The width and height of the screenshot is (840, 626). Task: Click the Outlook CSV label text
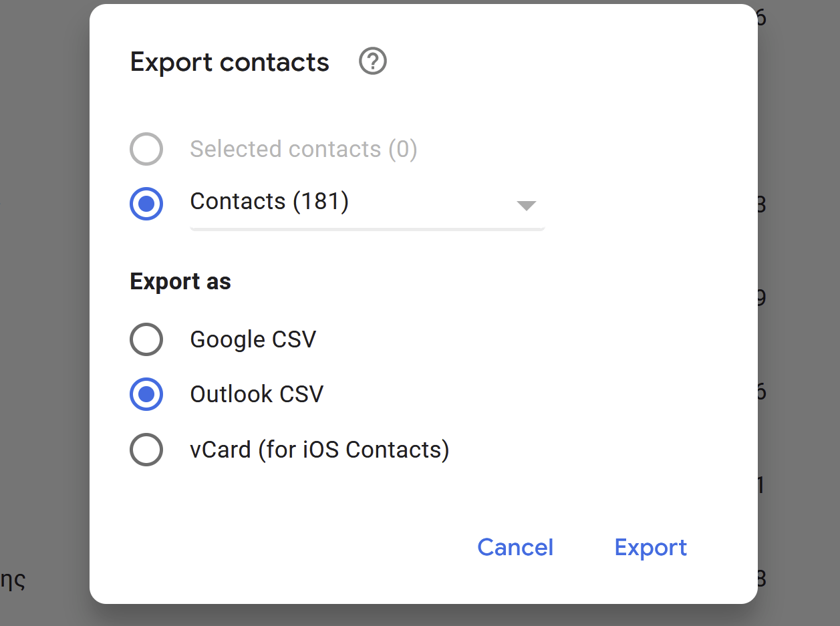257,394
